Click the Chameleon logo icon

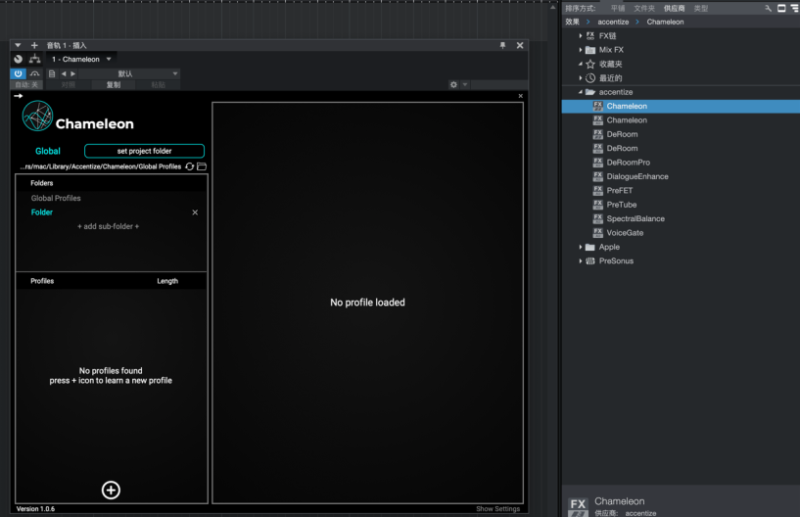click(x=37, y=118)
